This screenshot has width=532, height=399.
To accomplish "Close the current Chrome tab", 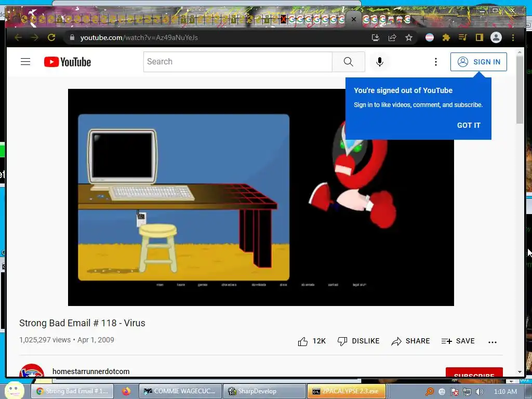I will [353, 19].
